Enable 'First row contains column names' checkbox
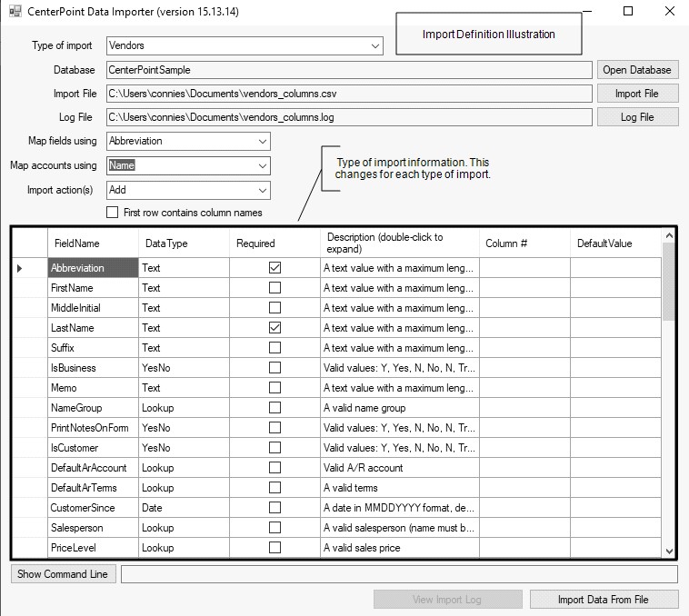This screenshot has width=689, height=616. [x=113, y=213]
